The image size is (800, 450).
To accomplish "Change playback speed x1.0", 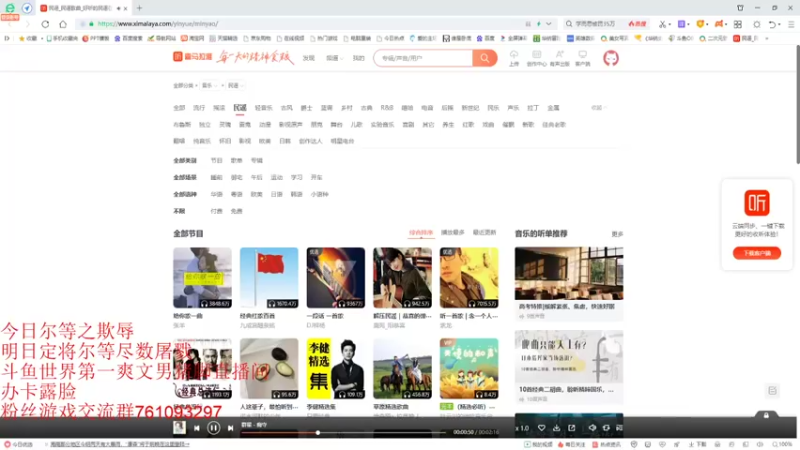I will [x=522, y=428].
